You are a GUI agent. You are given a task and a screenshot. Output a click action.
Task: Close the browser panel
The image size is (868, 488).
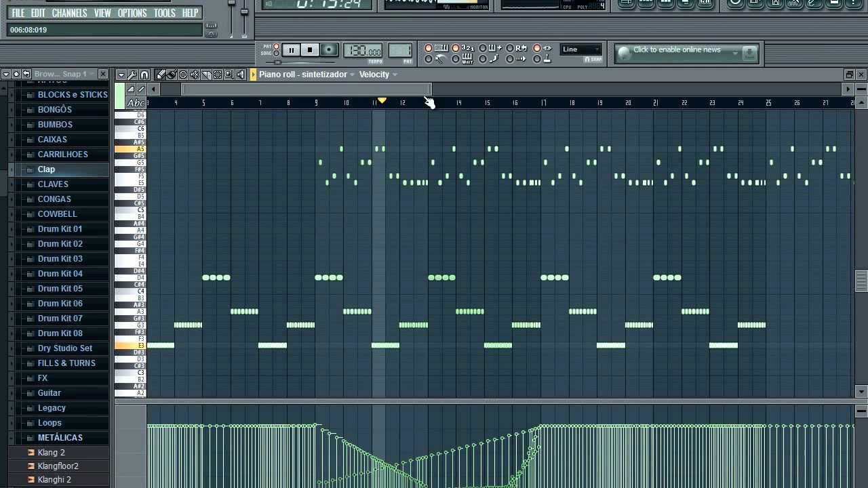(x=103, y=74)
